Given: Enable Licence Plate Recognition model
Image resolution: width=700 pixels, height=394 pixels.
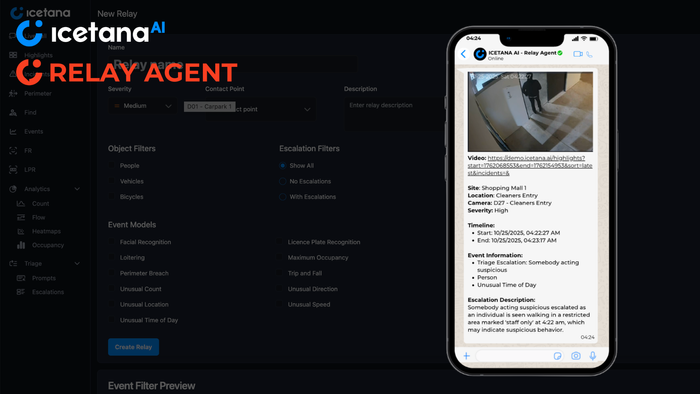Looking at the screenshot, I should pyautogui.click(x=279, y=242).
